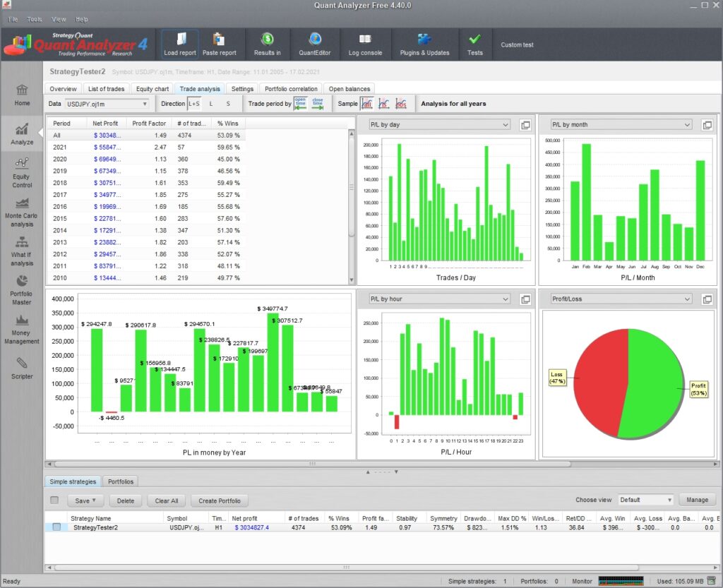Image resolution: width=723 pixels, height=588 pixels.
Task: Go to Home in sidebar
Action: point(22,95)
